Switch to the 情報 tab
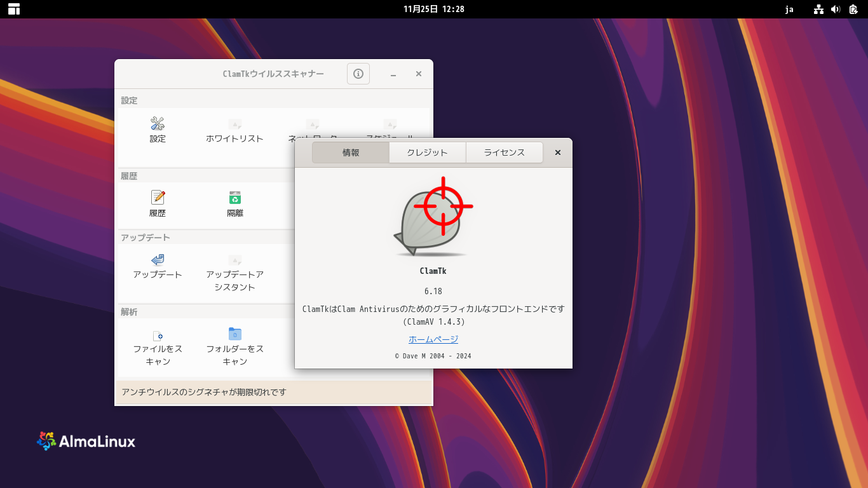 coord(351,152)
